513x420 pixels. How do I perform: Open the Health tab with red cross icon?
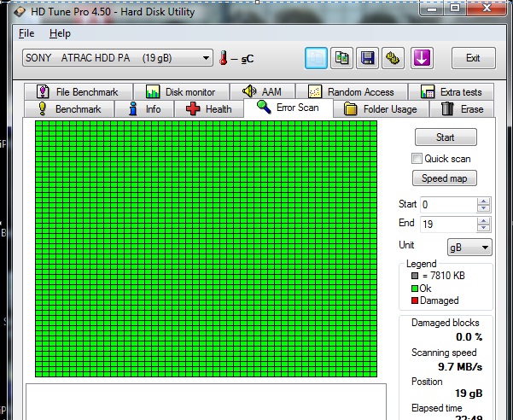coord(209,109)
